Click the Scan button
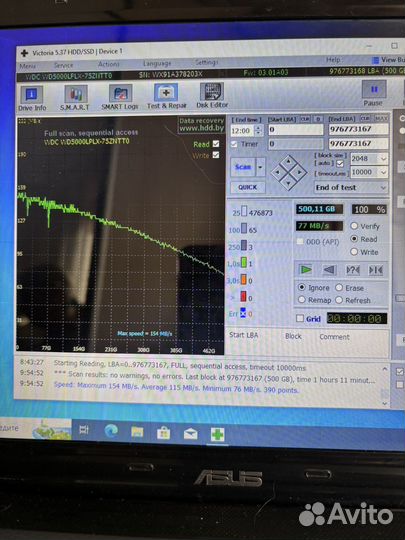The height and width of the screenshot is (540, 405). (x=243, y=167)
